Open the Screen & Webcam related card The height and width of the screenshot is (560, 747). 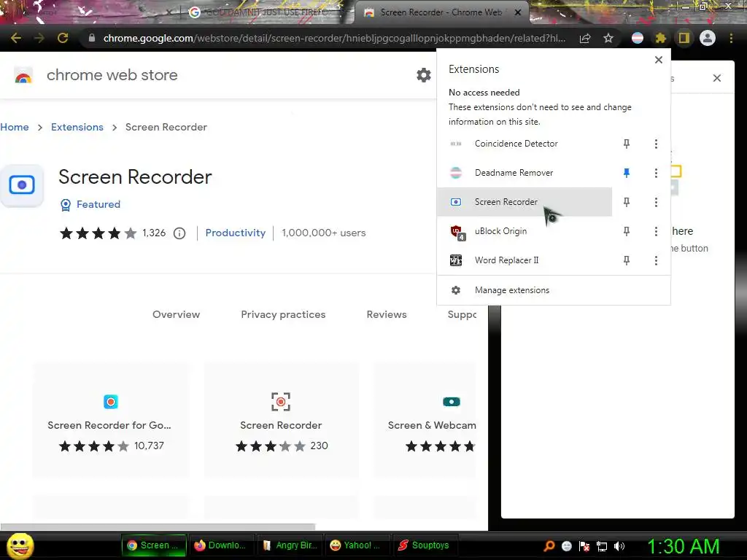(x=425, y=421)
